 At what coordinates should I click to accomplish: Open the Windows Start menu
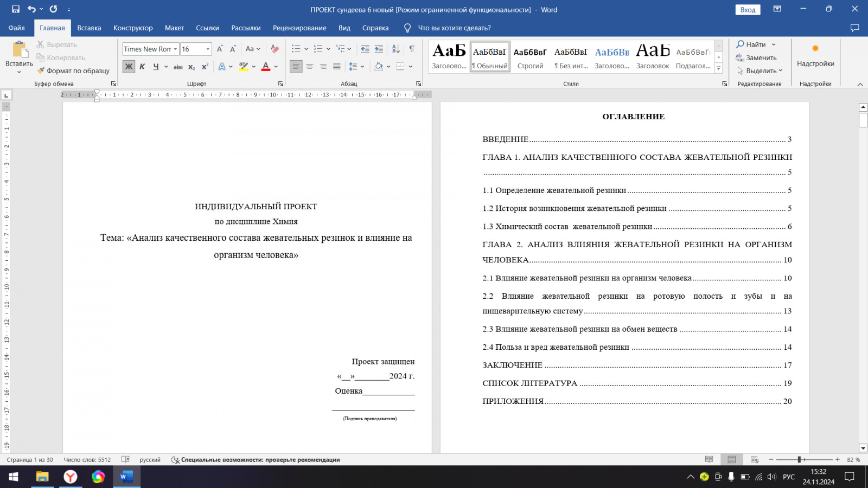[x=14, y=477]
